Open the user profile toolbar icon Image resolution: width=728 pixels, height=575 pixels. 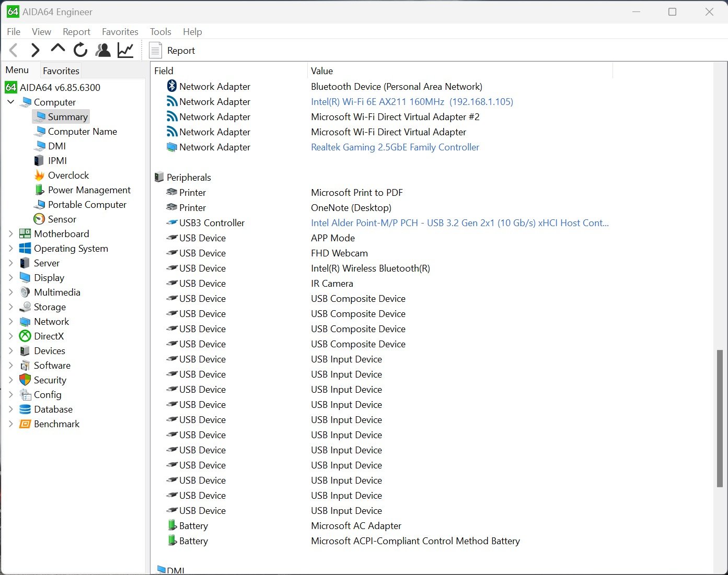click(x=103, y=50)
